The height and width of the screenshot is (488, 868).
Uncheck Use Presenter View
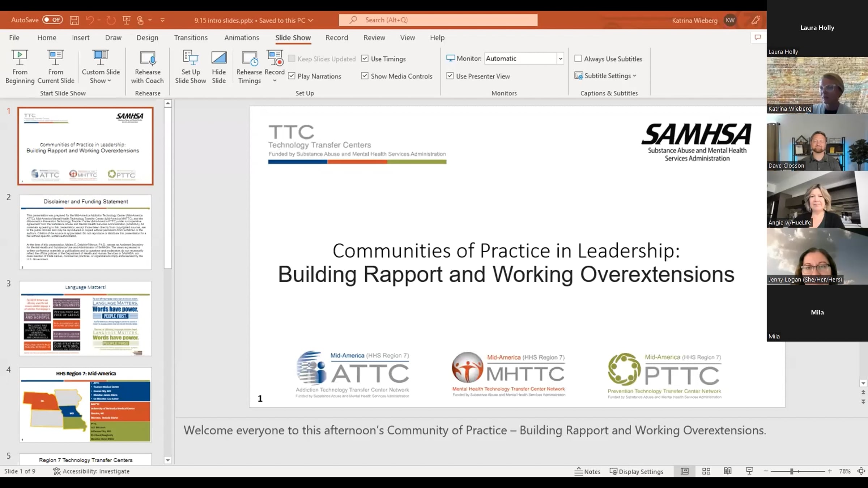[x=450, y=76]
